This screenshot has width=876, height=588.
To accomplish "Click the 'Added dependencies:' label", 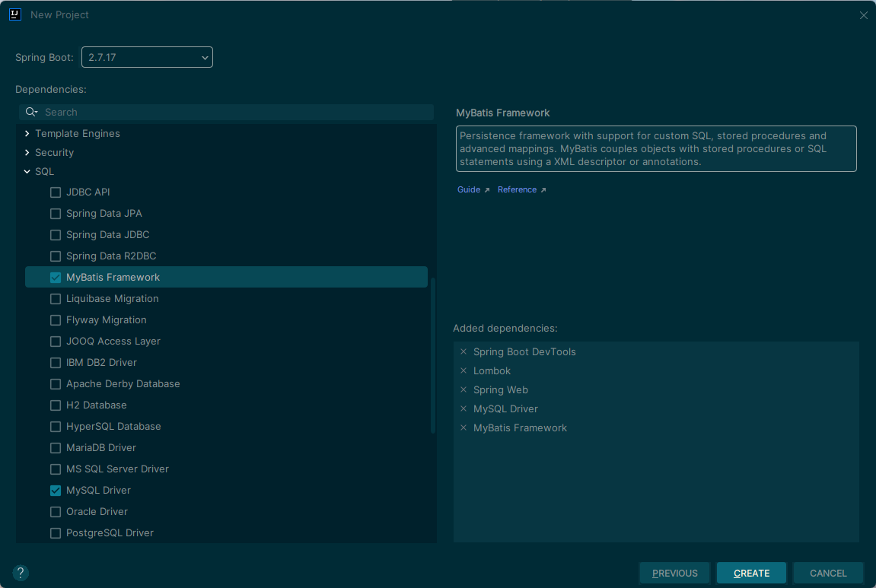I will coord(505,329).
